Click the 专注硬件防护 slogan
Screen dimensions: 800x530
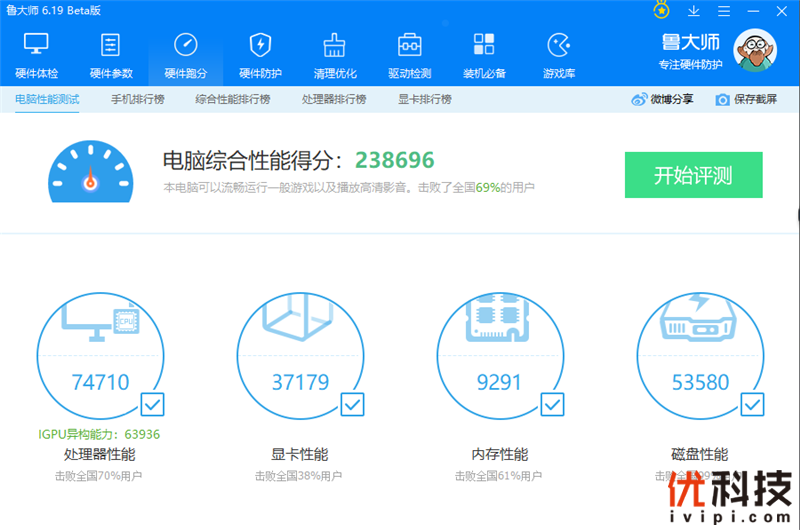tap(690, 64)
